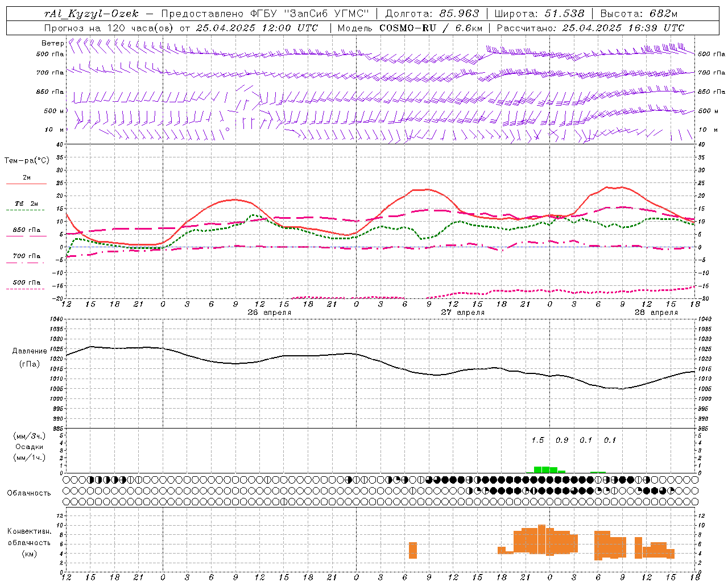The image size is (728, 582).
Task: Select the text Предоставлено ФГБУ "ЗапСиб УГМС"
Action: (266, 14)
